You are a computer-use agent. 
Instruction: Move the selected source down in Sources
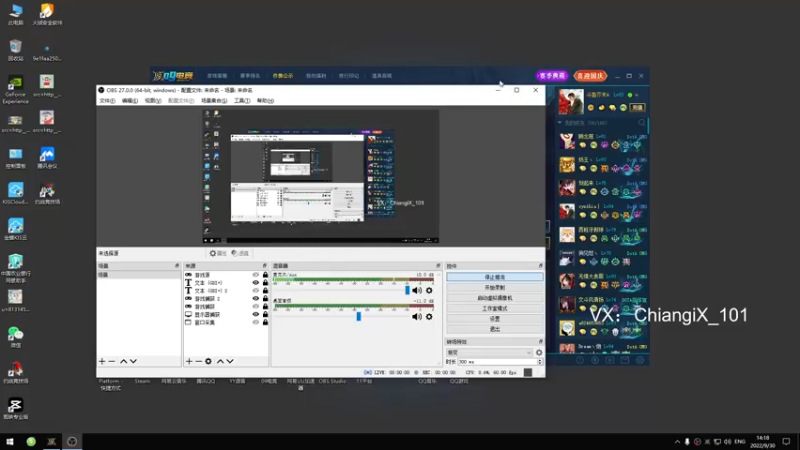[x=230, y=361]
